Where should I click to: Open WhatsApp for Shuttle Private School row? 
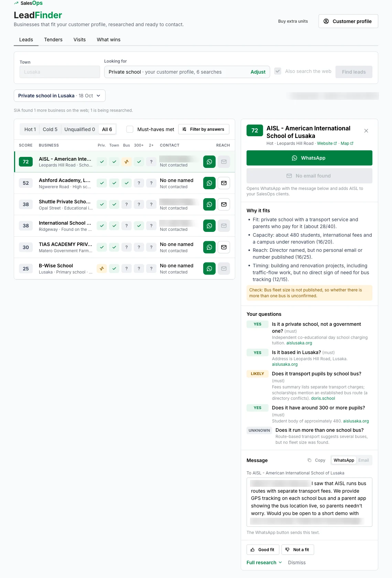(209, 204)
